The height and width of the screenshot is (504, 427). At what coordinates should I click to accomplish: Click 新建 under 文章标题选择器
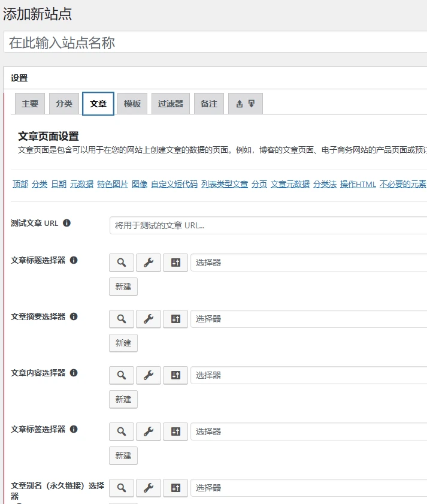[123, 286]
